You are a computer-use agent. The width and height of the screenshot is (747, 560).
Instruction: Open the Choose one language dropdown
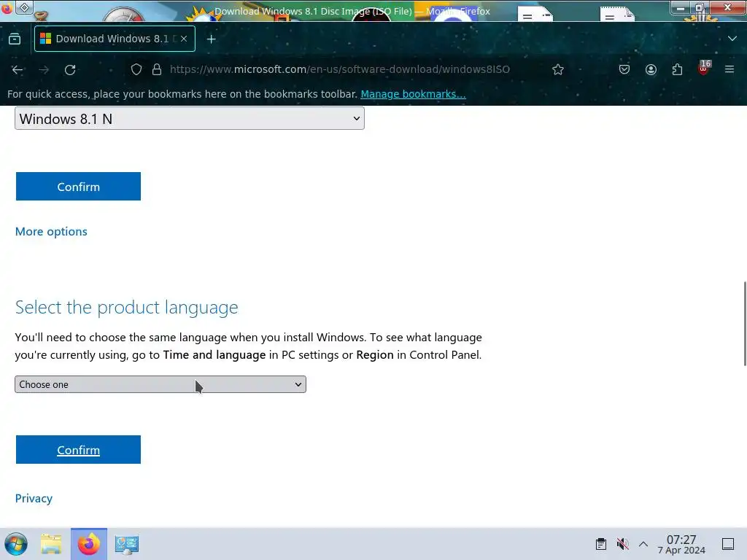click(160, 384)
